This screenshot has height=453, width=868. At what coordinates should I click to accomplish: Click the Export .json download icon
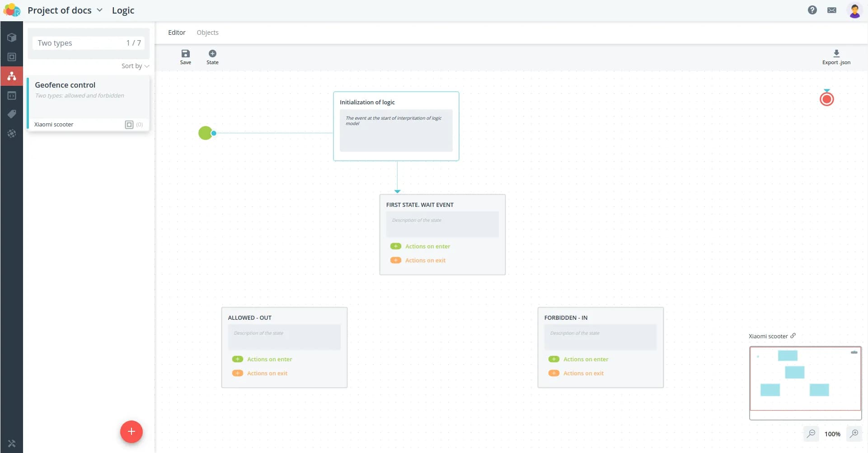tap(836, 53)
